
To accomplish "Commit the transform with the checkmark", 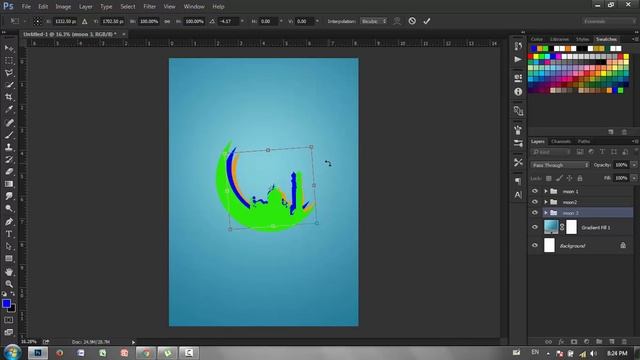I will coord(427,21).
